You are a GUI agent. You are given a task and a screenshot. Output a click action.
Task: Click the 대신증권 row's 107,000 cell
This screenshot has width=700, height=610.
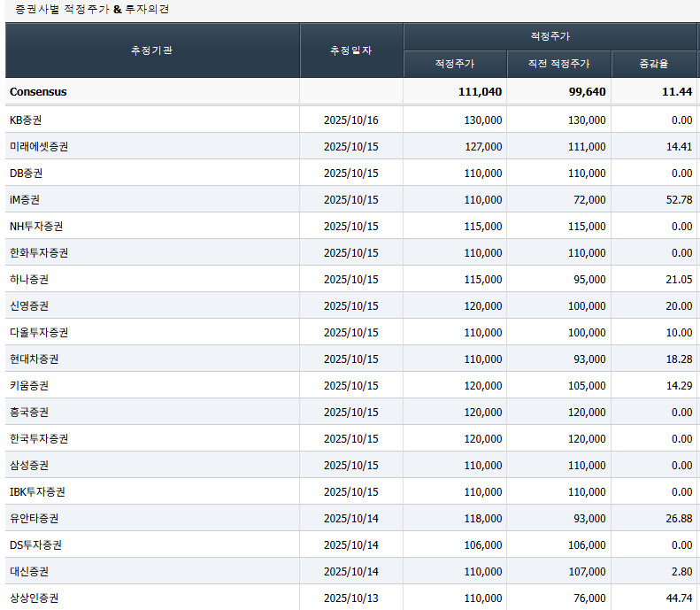tap(587, 572)
